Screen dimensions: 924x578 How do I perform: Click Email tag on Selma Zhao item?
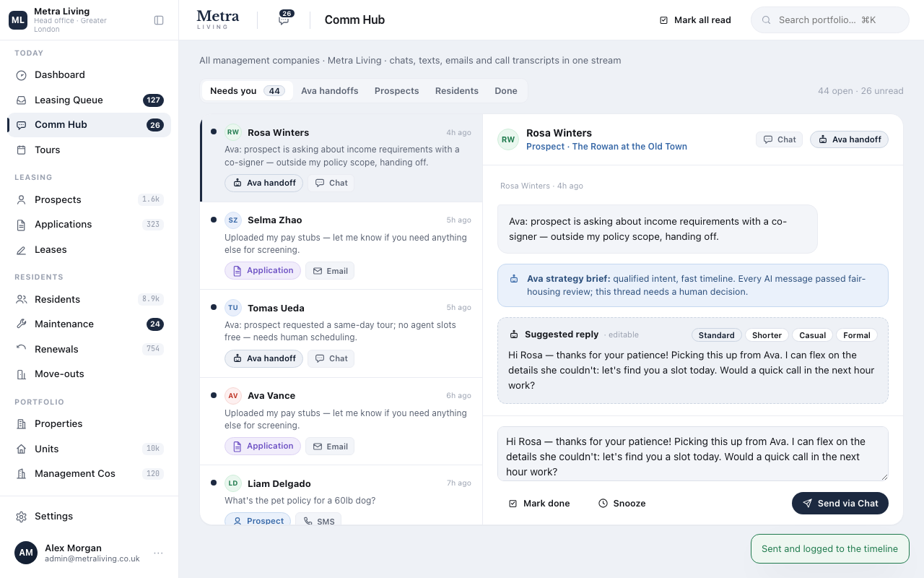[330, 271]
